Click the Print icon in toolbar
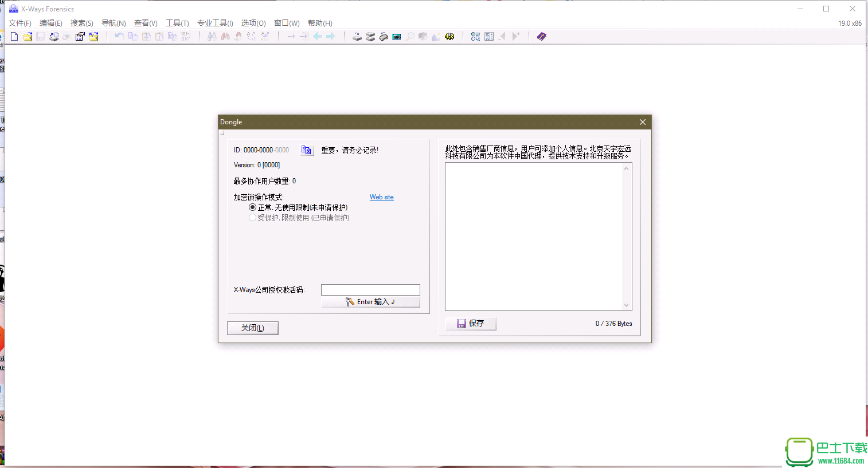Image resolution: width=868 pixels, height=468 pixels. (x=67, y=36)
